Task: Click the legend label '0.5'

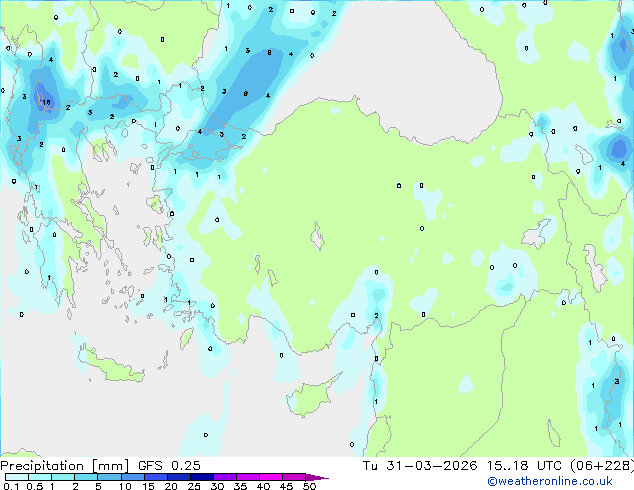Action: (x=34, y=486)
